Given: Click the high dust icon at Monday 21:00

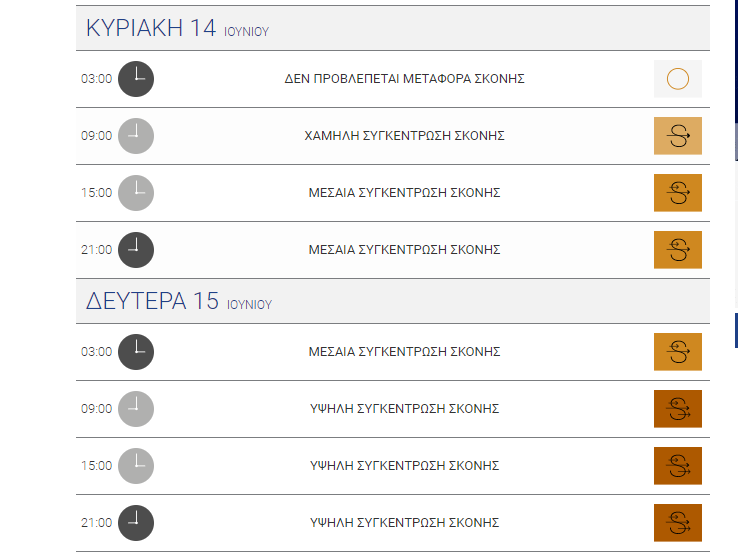Looking at the screenshot, I should point(677,522).
